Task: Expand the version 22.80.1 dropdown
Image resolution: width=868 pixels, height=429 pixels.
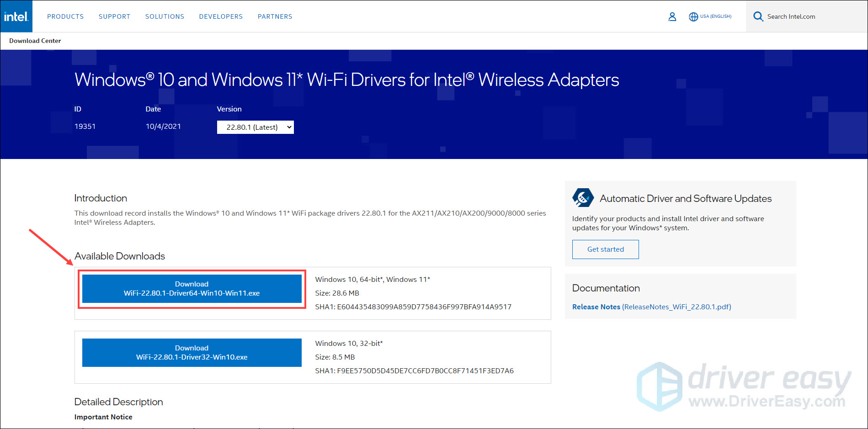Action: [255, 127]
